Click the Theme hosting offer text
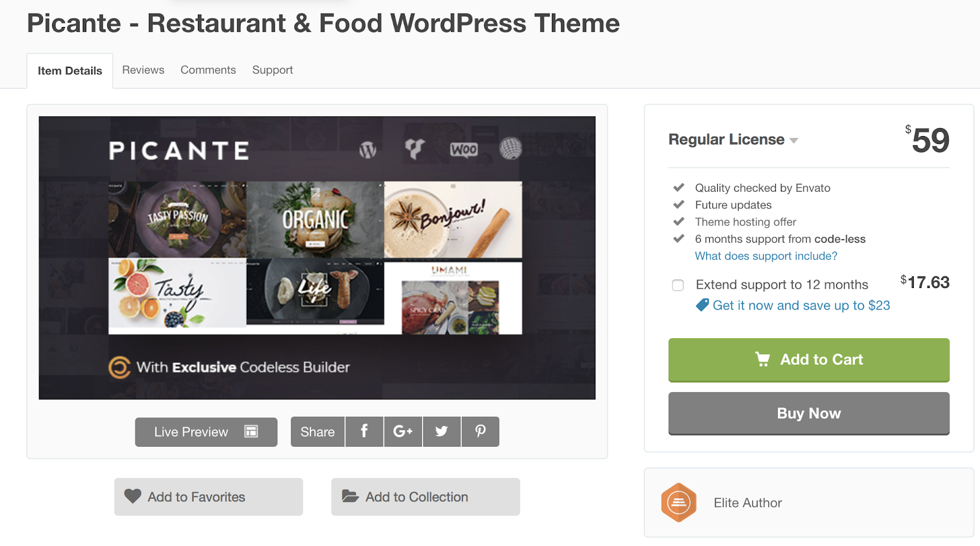Viewport: 980px width, 546px height. [x=745, y=222]
